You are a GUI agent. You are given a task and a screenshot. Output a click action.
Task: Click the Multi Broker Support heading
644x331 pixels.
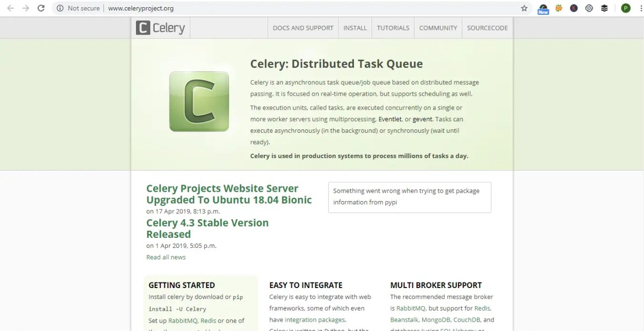tap(436, 285)
